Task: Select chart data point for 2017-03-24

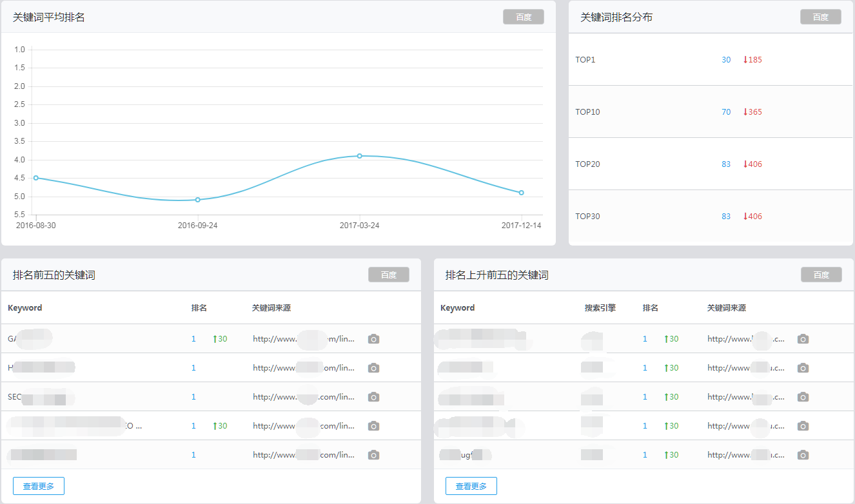Action: [359, 156]
